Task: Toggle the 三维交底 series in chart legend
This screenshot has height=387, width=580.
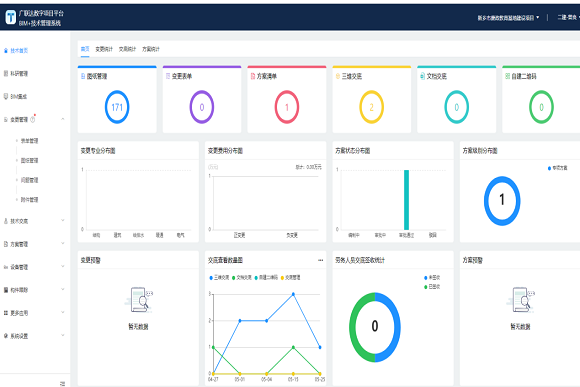Action: [219, 277]
